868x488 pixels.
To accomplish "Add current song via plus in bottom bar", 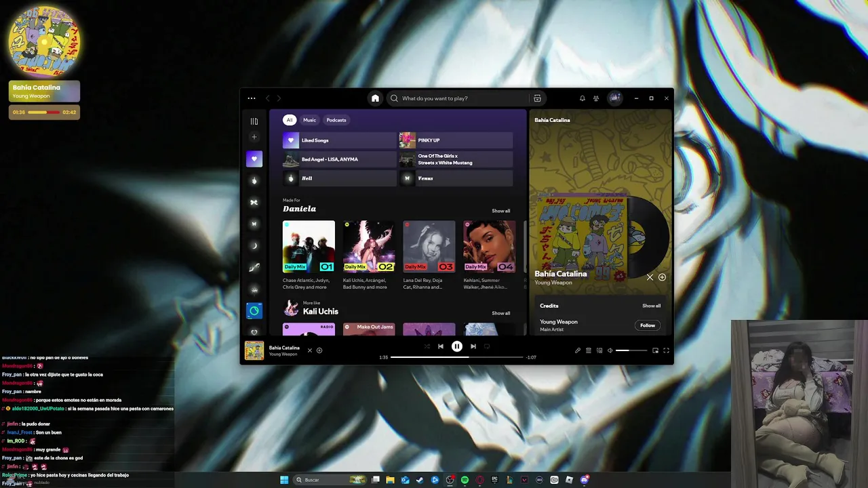I will [319, 350].
